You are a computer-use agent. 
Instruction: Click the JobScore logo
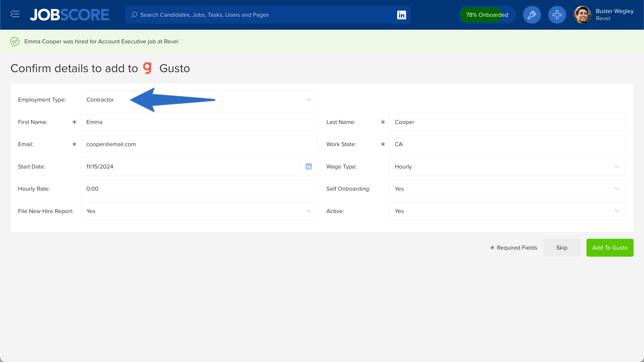click(x=70, y=15)
